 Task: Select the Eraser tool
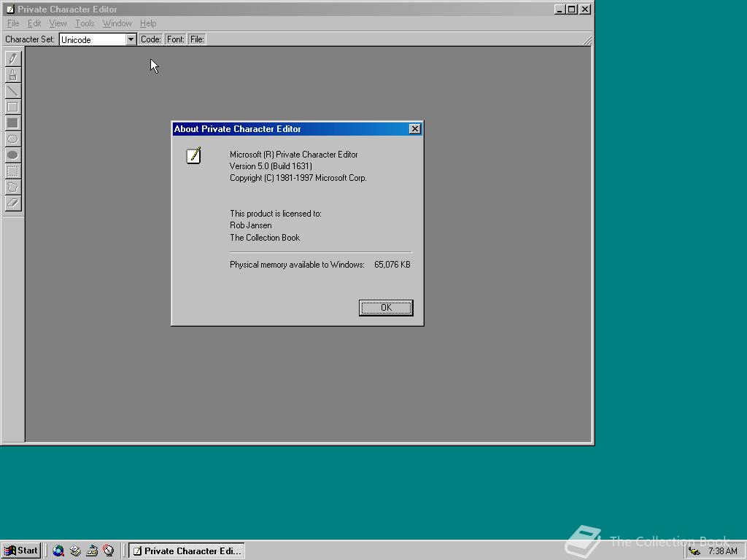click(13, 203)
